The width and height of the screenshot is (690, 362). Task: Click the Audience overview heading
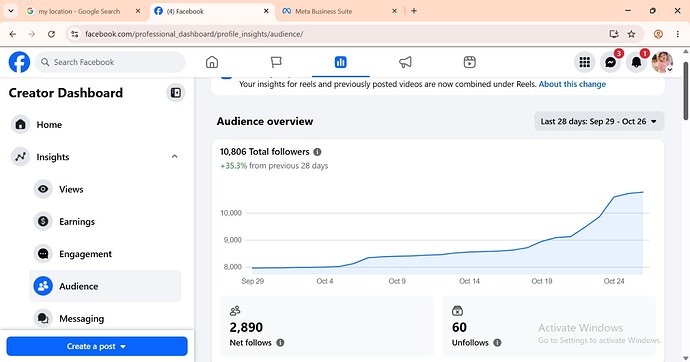(264, 121)
